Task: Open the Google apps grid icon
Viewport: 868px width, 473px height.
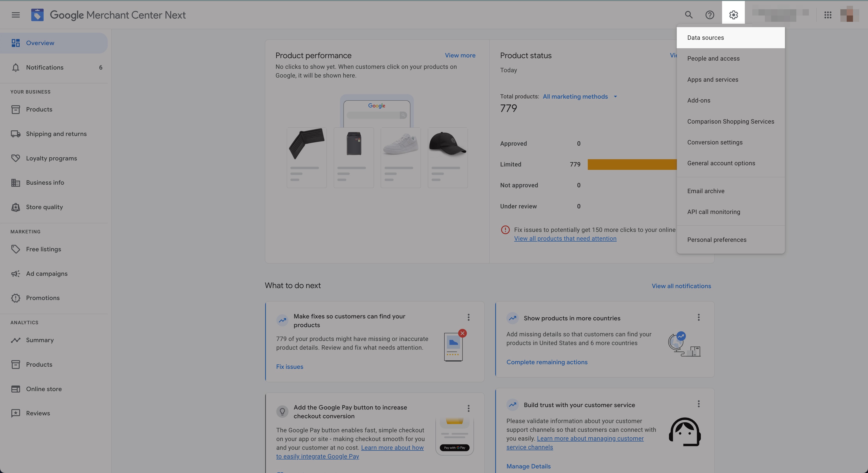Action: pyautogui.click(x=828, y=15)
